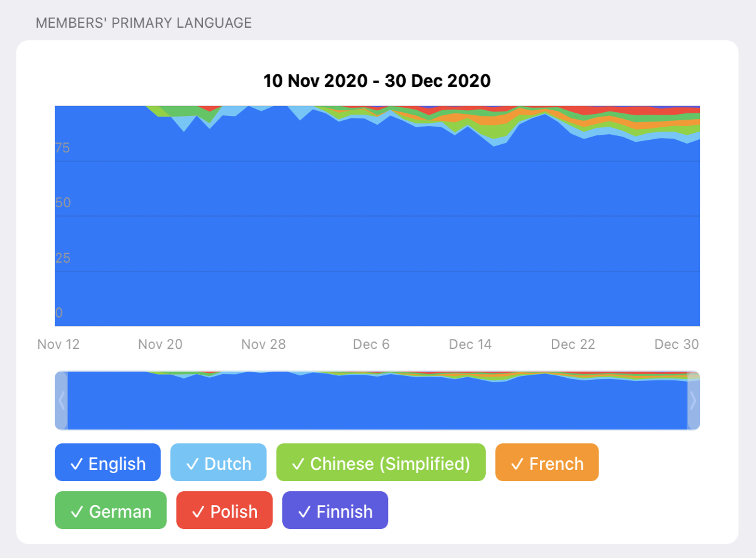The width and height of the screenshot is (756, 558).
Task: Hide the Finnish language series
Action: pyautogui.click(x=335, y=510)
